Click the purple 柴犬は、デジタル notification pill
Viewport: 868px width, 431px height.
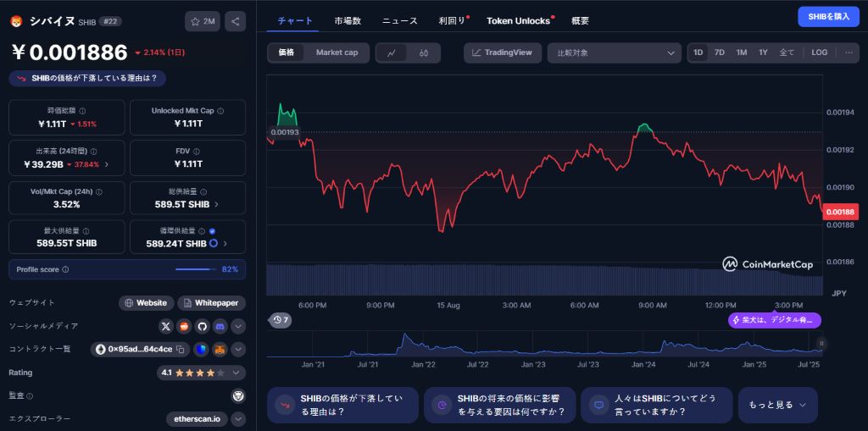[774, 320]
